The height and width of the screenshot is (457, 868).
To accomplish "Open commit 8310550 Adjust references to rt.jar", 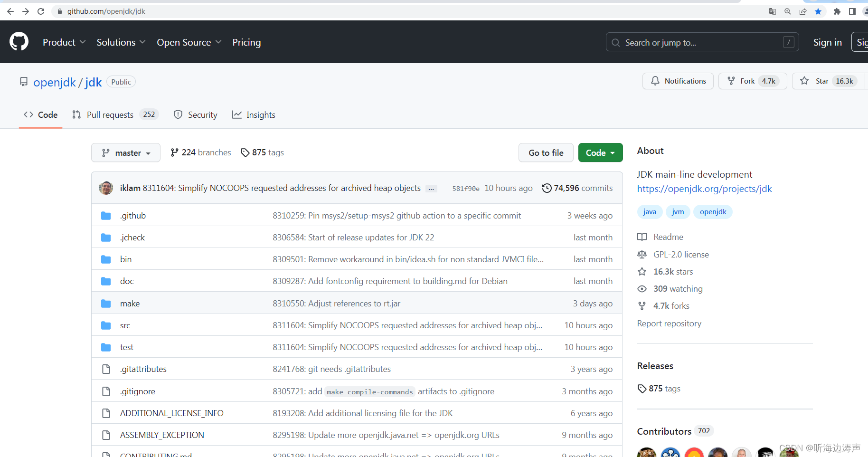I will tap(336, 304).
